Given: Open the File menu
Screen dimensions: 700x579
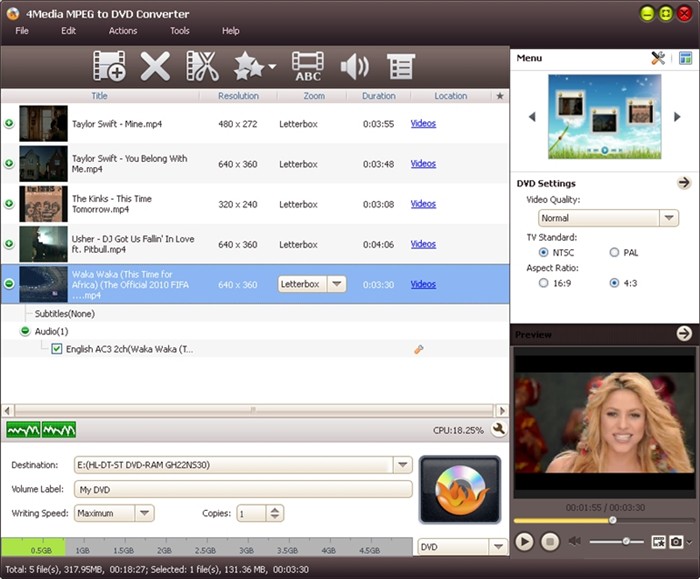Looking at the screenshot, I should point(22,31).
